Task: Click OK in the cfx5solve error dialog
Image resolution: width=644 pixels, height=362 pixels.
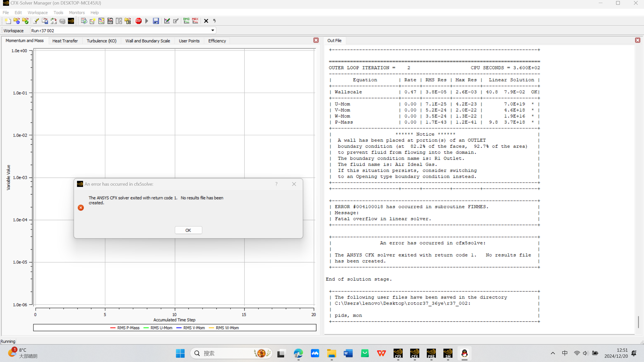Action: pyautogui.click(x=188, y=230)
